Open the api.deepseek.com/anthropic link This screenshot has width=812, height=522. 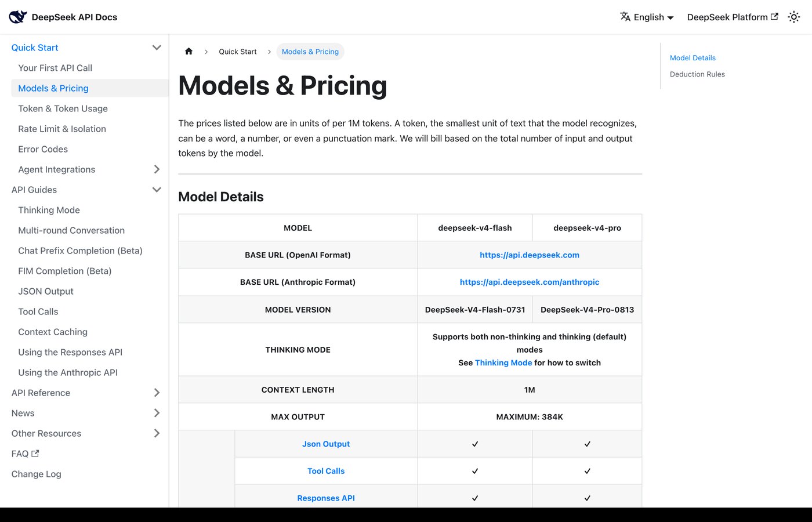(x=530, y=282)
